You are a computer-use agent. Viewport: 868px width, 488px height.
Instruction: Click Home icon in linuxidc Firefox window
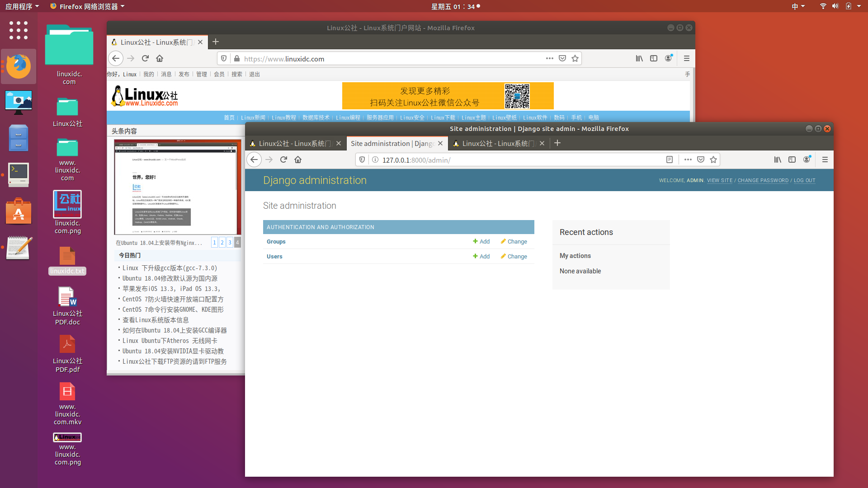pyautogui.click(x=160, y=58)
